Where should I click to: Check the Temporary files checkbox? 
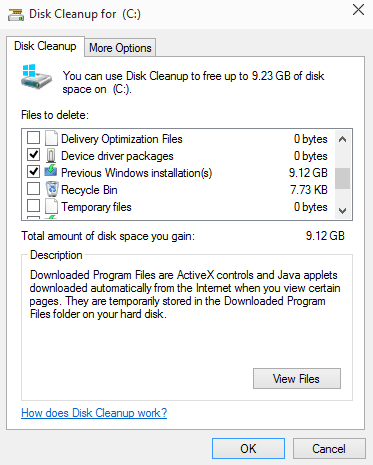pyautogui.click(x=33, y=205)
